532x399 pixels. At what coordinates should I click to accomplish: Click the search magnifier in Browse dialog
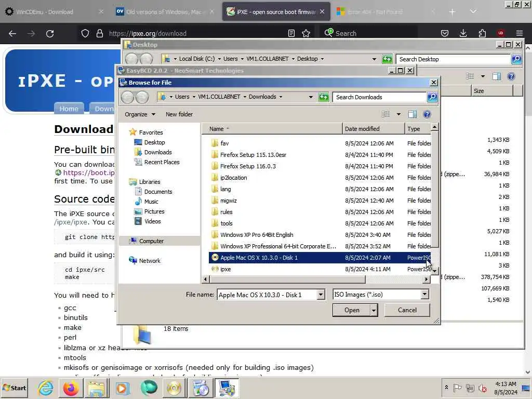point(432,97)
